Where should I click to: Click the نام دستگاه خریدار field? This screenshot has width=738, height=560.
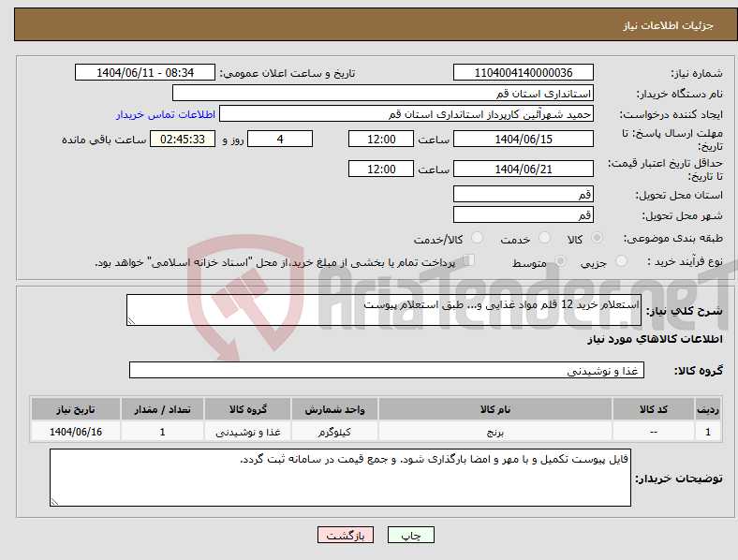[x=383, y=93]
